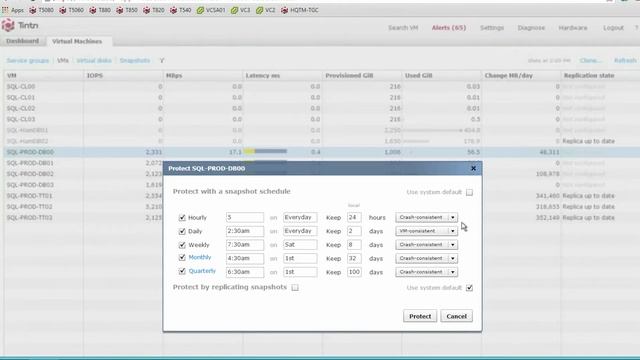640x360 pixels.
Task: Click the Daily 2:30am time field
Action: [244, 231]
